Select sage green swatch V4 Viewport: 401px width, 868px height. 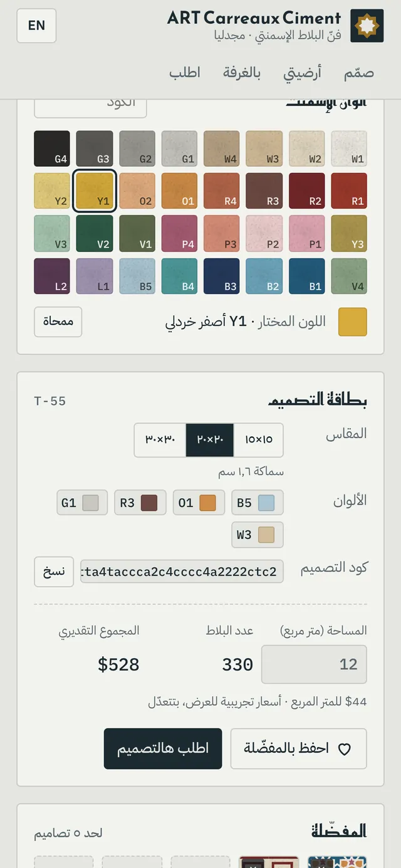(x=349, y=276)
